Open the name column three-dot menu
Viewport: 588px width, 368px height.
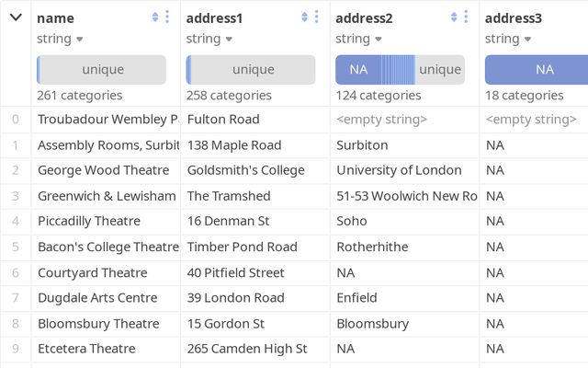167,17
